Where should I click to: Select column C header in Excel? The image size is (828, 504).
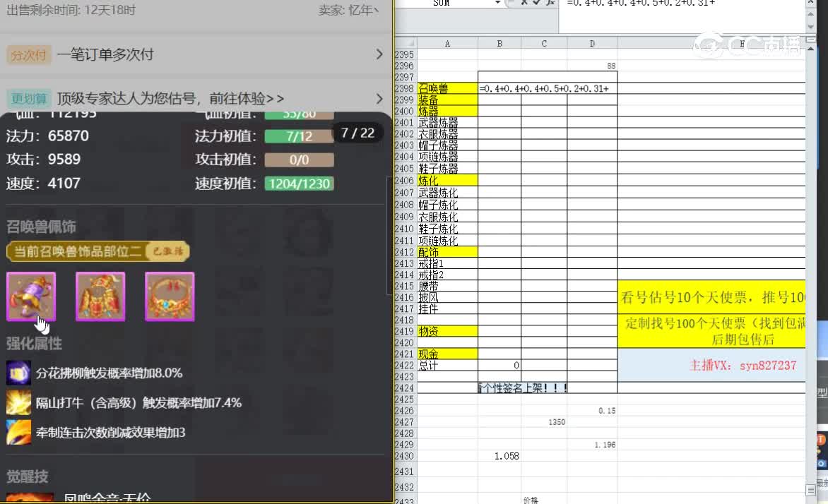(x=544, y=43)
